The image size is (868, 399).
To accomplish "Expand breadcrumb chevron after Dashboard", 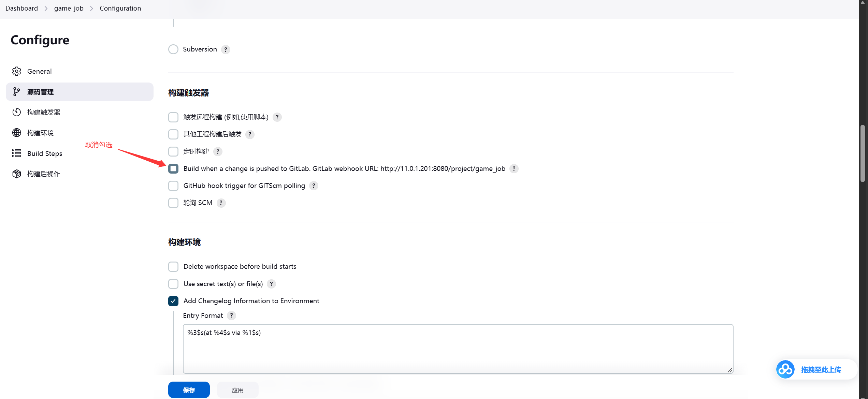I will pos(46,9).
